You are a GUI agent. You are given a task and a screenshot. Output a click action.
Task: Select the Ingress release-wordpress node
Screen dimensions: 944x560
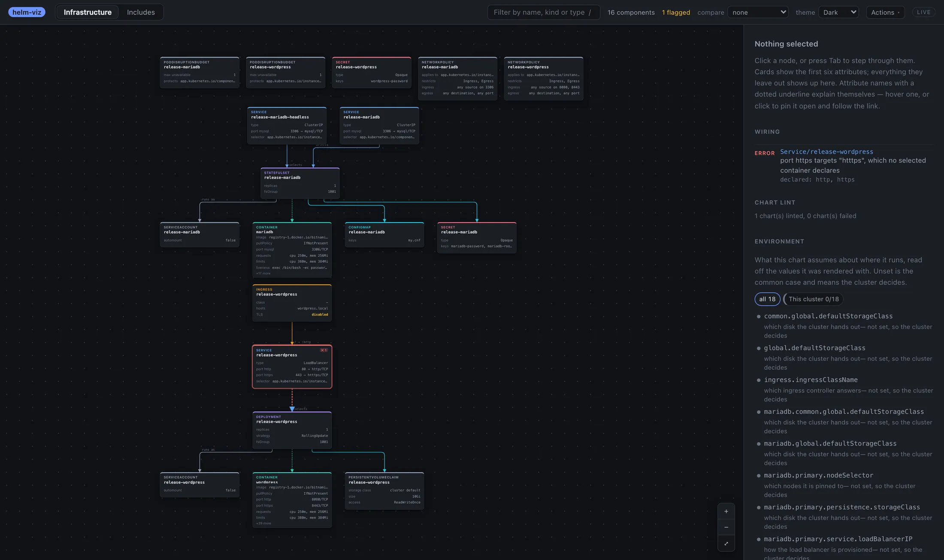(292, 303)
